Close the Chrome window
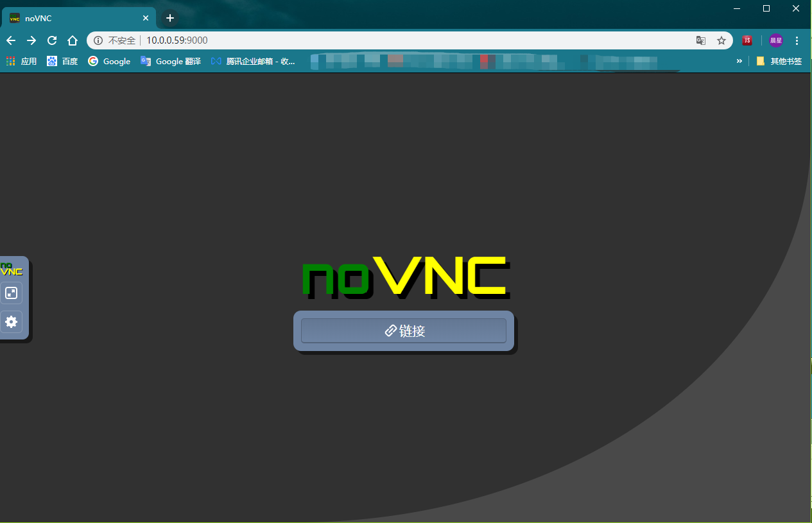 [x=796, y=8]
